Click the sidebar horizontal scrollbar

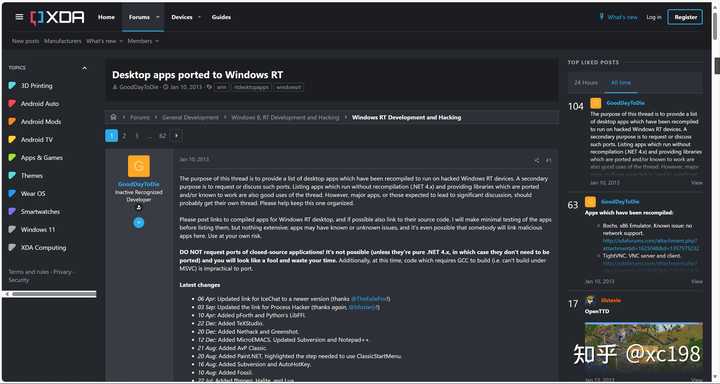pyautogui.click(x=51, y=294)
